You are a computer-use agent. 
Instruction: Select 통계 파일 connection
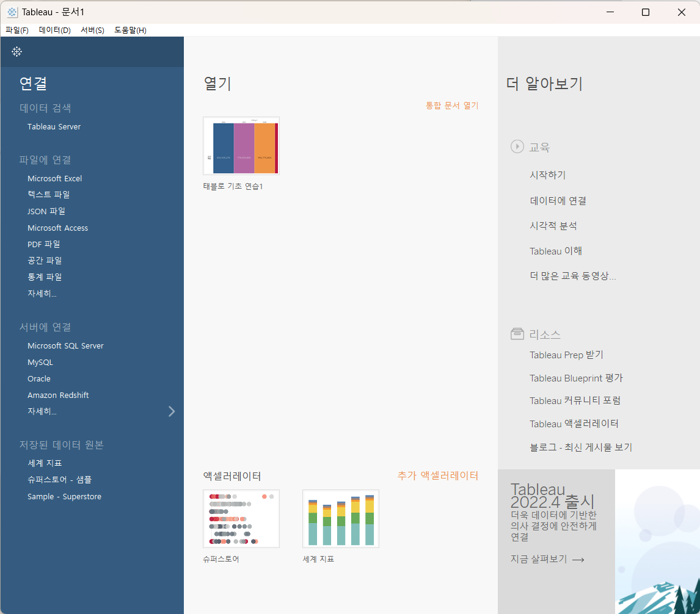[45, 277]
